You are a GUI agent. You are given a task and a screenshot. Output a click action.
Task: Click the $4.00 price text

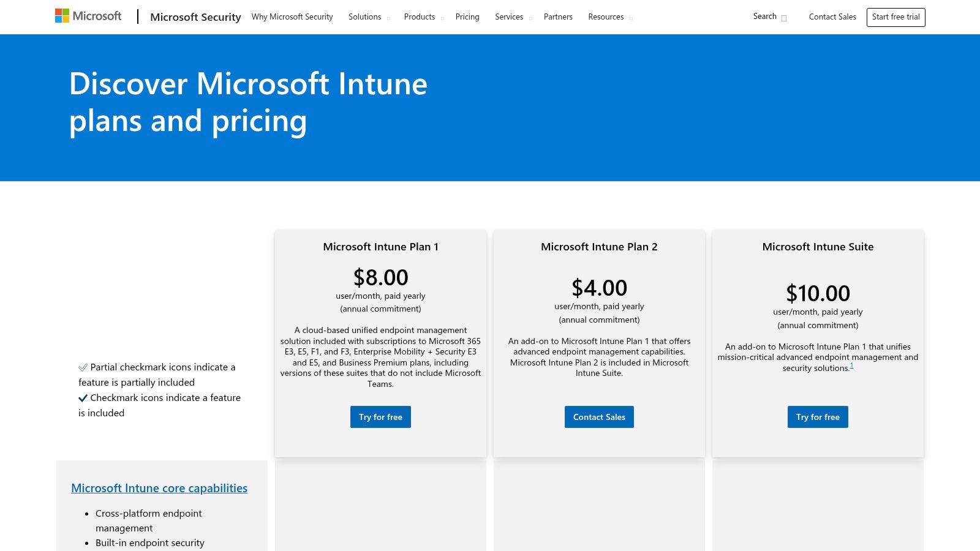pos(599,288)
